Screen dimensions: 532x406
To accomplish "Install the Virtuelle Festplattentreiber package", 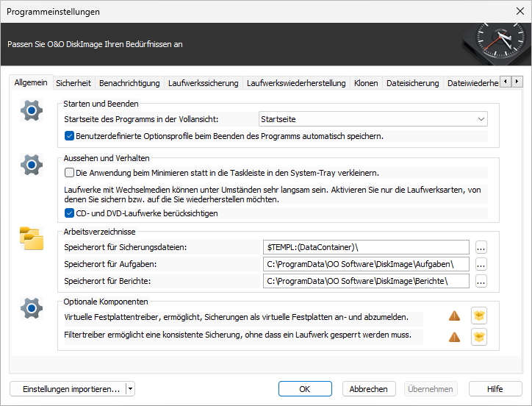I will point(479,316).
